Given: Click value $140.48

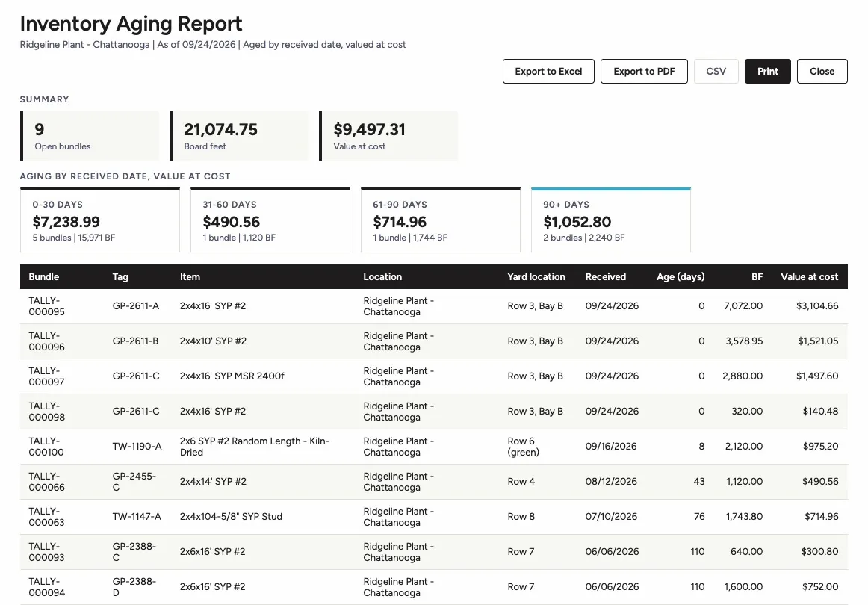Looking at the screenshot, I should [x=820, y=412].
